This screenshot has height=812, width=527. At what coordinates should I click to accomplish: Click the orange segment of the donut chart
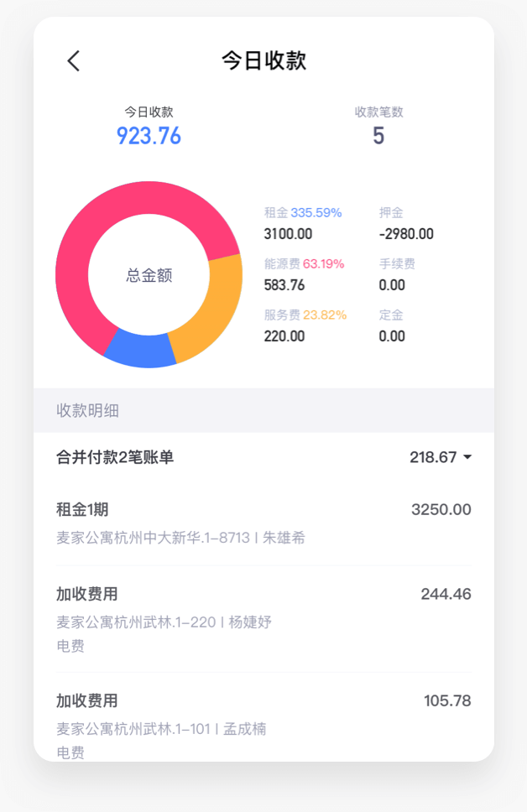point(217,312)
